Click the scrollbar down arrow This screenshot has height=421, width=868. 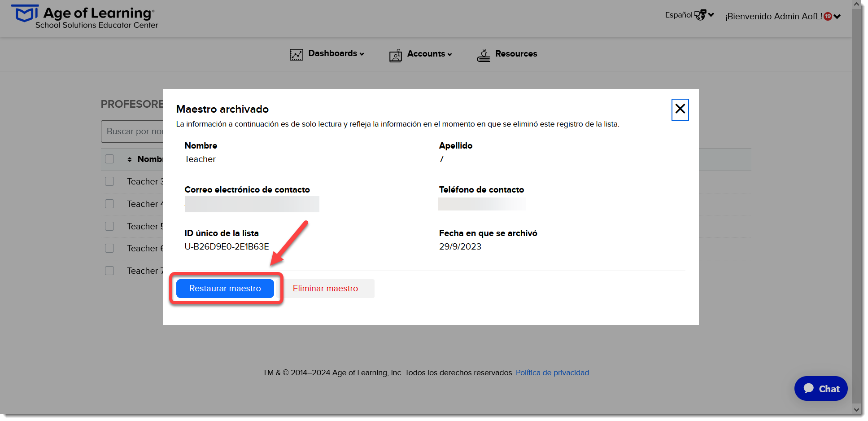tap(857, 409)
